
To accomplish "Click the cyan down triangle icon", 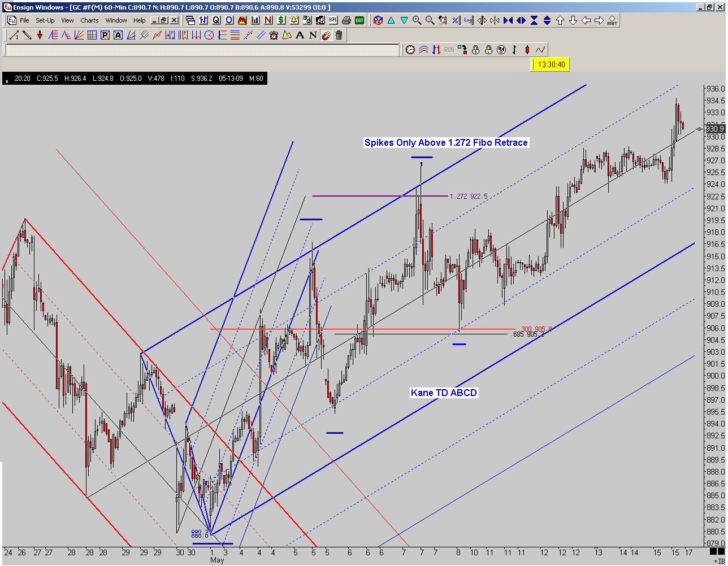I will click(404, 20).
